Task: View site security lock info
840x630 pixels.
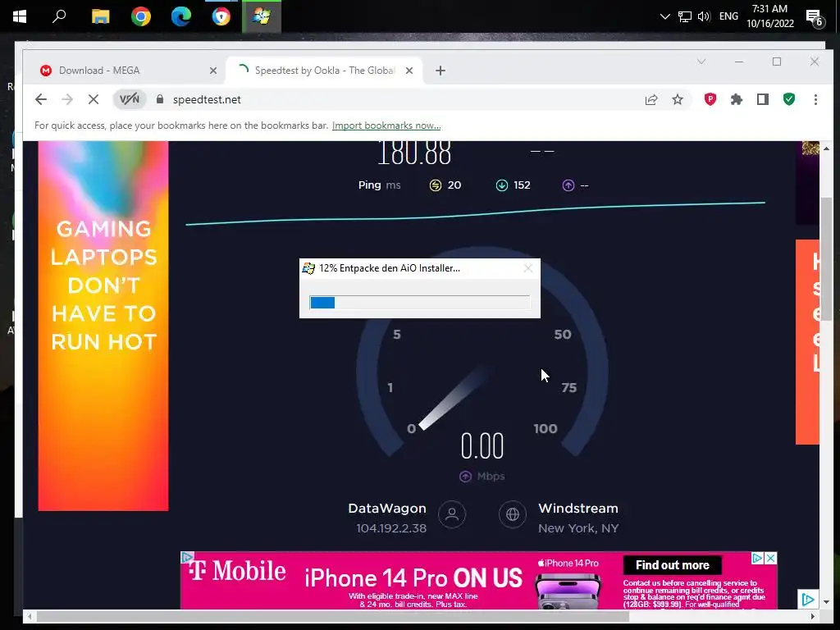Action: coord(160,99)
